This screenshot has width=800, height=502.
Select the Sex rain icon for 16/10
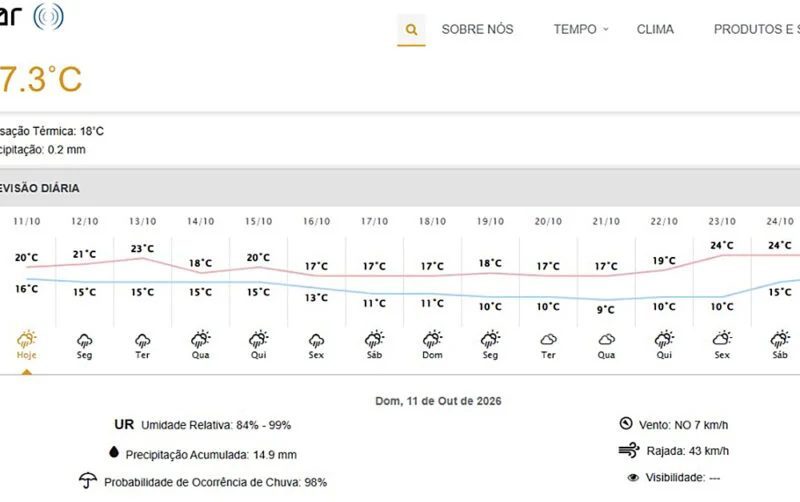click(x=316, y=340)
